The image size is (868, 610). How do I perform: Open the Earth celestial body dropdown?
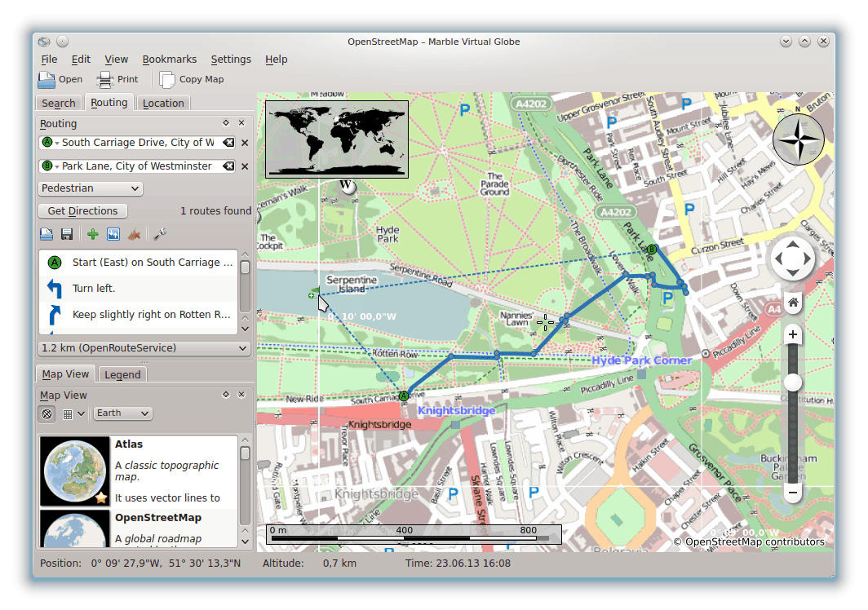coord(122,413)
